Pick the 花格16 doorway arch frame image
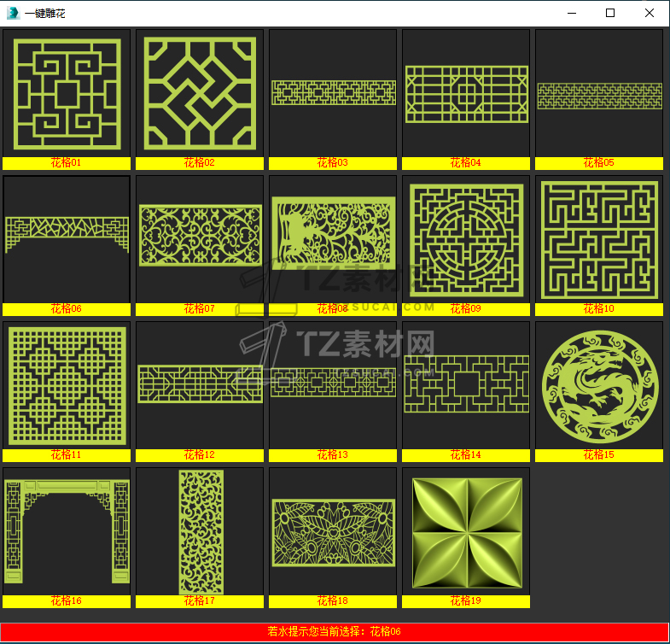The width and height of the screenshot is (670, 644). [x=67, y=531]
